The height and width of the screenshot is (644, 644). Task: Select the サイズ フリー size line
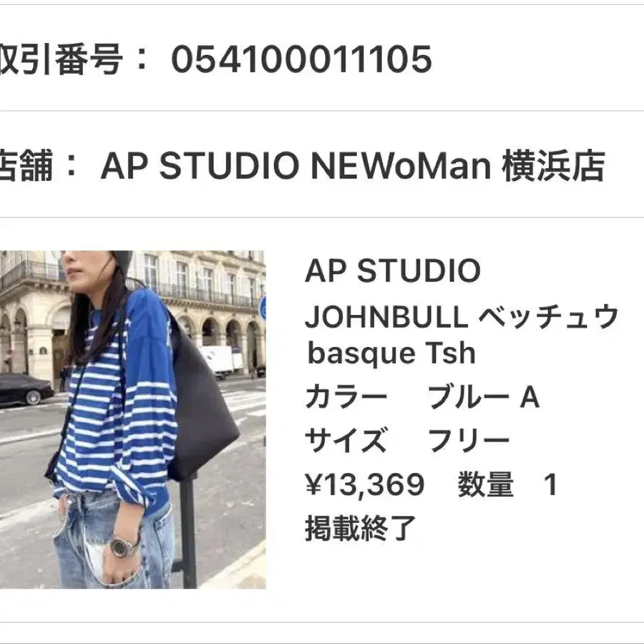407,440
